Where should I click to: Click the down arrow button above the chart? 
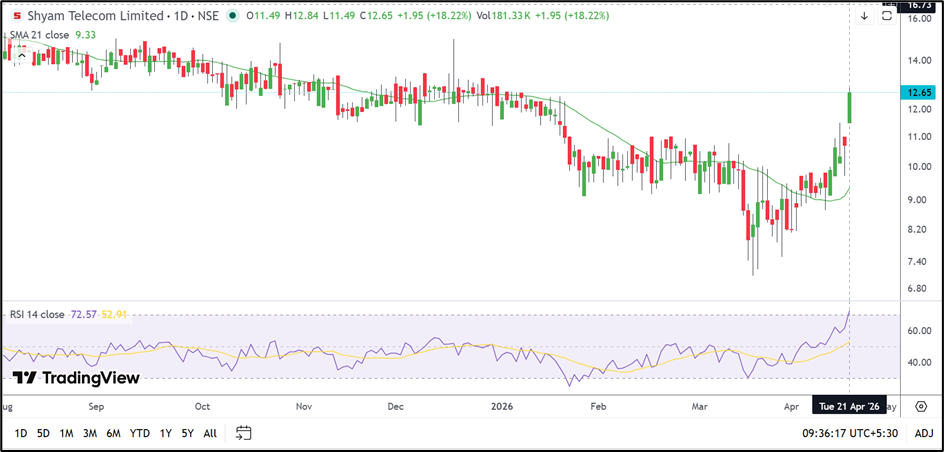tap(864, 16)
